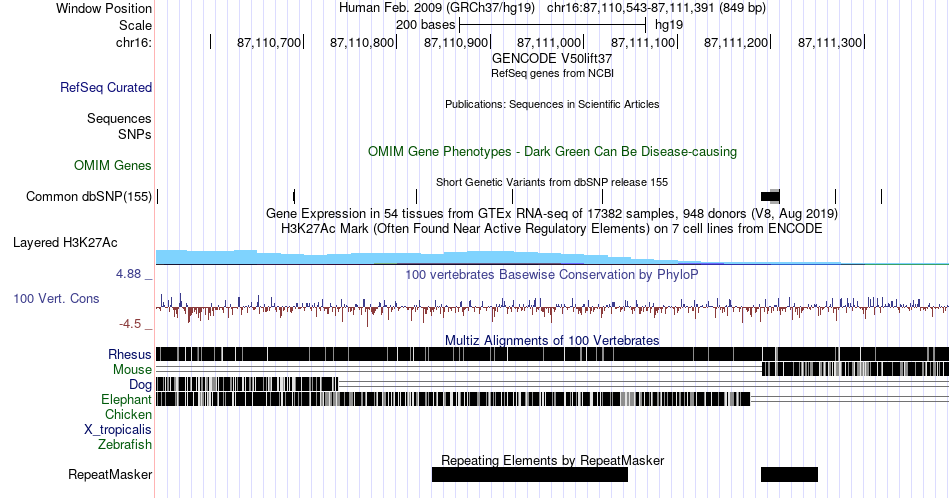Image resolution: width=950 pixels, height=498 pixels.
Task: Click the hg19 scale label
Action: (x=669, y=25)
